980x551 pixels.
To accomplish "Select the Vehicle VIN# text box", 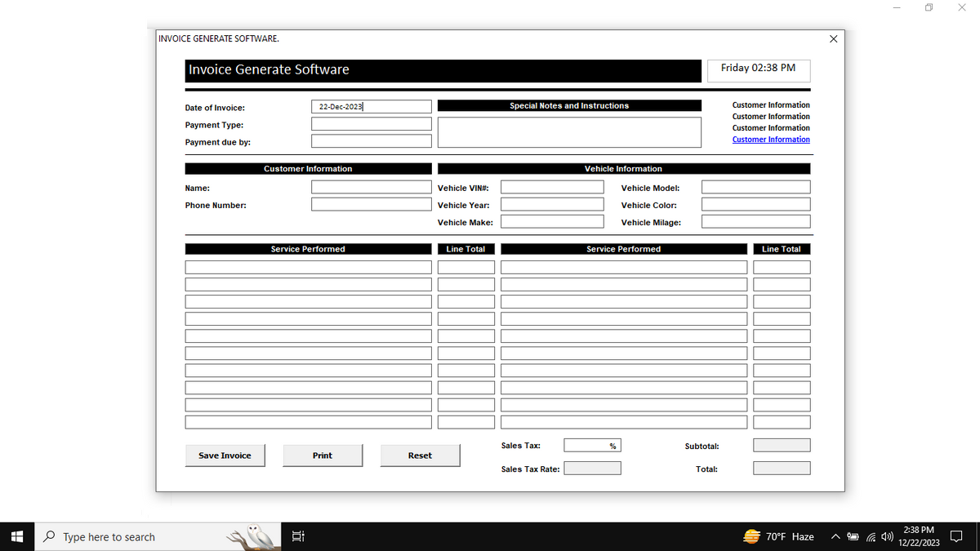I will [x=552, y=187].
